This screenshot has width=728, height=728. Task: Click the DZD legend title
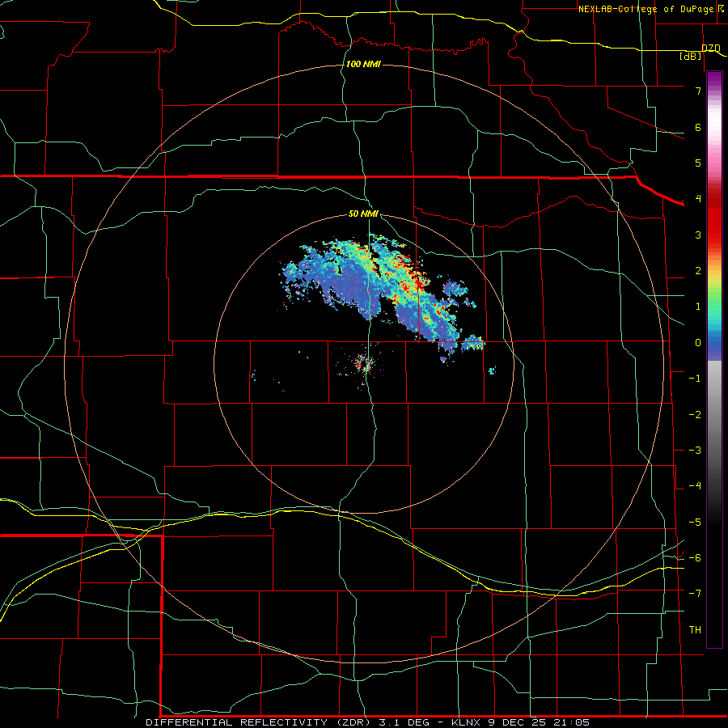coord(711,49)
